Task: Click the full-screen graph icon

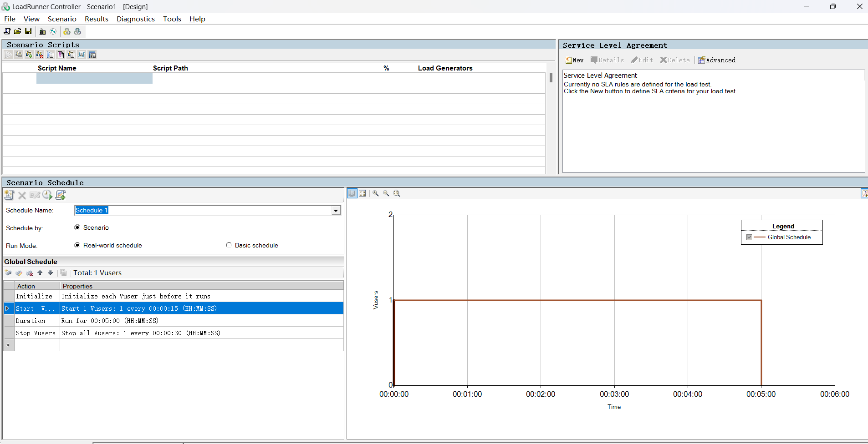Action: (x=363, y=193)
